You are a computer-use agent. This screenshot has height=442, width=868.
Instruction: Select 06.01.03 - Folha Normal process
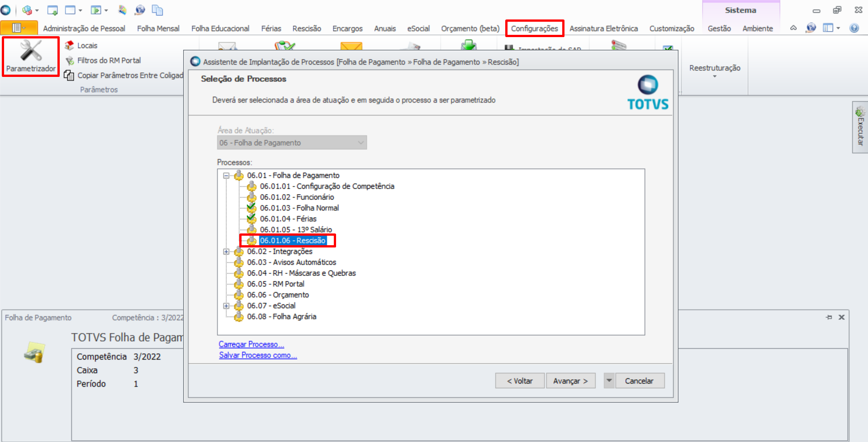click(299, 208)
